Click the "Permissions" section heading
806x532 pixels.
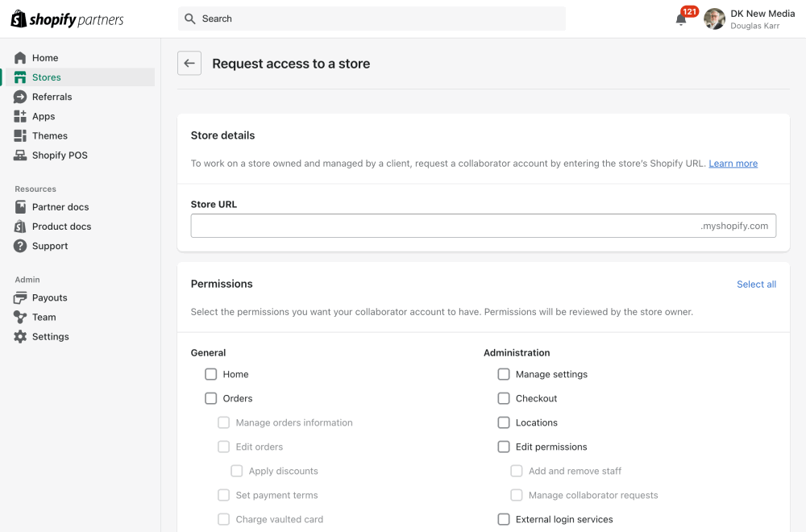[x=222, y=284]
